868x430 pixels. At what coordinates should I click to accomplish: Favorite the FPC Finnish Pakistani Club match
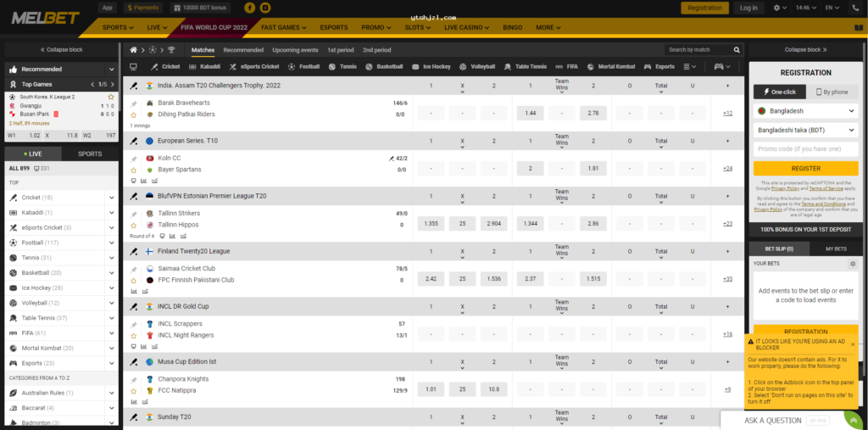[x=133, y=281]
